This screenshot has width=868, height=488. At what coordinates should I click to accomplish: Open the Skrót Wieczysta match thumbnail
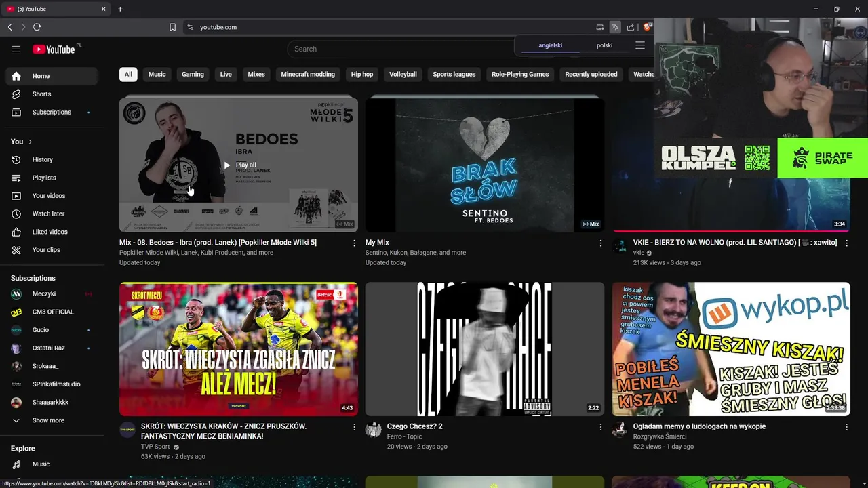(239, 349)
